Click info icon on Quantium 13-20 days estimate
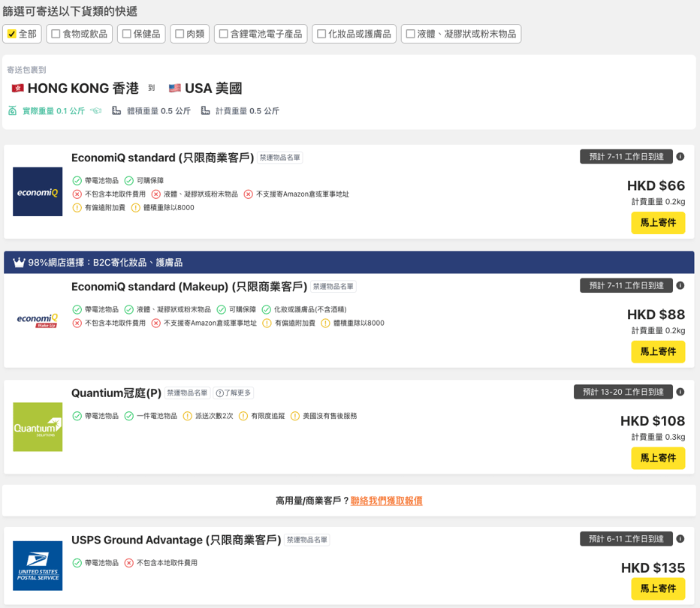700x608 pixels. [680, 392]
